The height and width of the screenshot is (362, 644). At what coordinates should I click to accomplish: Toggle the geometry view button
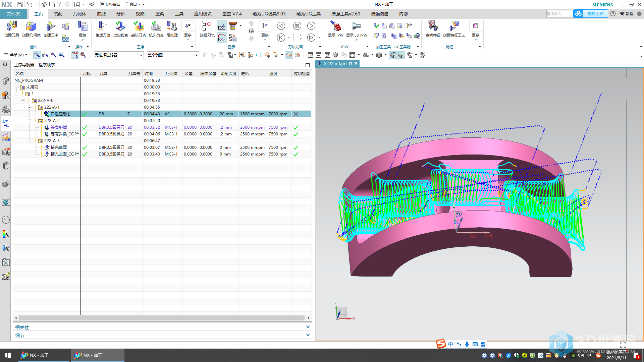(x=53, y=55)
